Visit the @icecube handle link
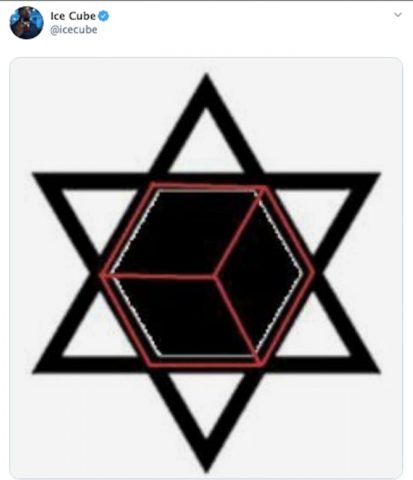The height and width of the screenshot is (480, 413). (74, 30)
